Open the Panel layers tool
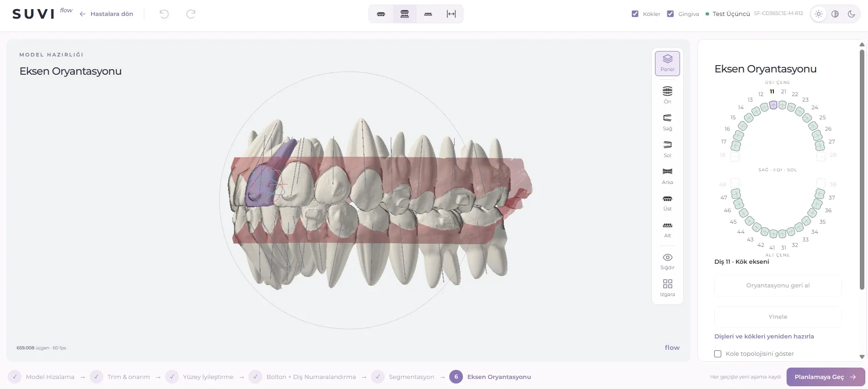Viewport: 868px width, 389px height. point(667,63)
